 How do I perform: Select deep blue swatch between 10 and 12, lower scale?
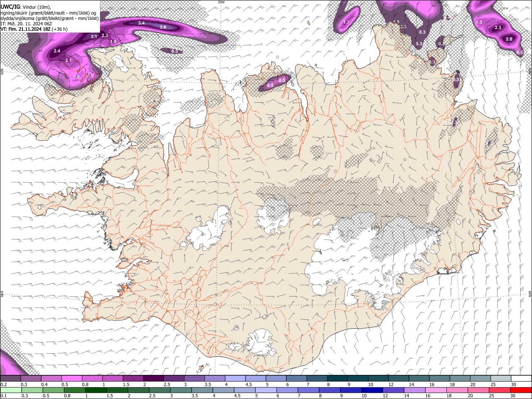(372, 390)
